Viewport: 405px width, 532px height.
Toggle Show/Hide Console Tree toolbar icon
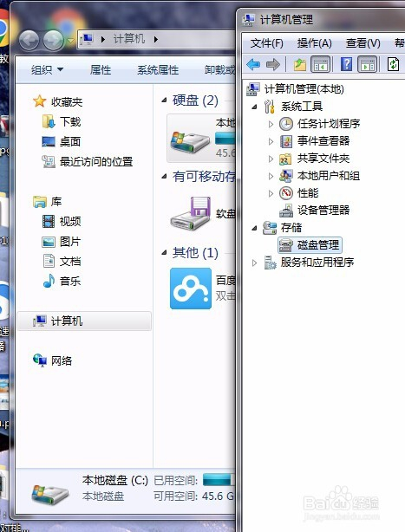321,64
